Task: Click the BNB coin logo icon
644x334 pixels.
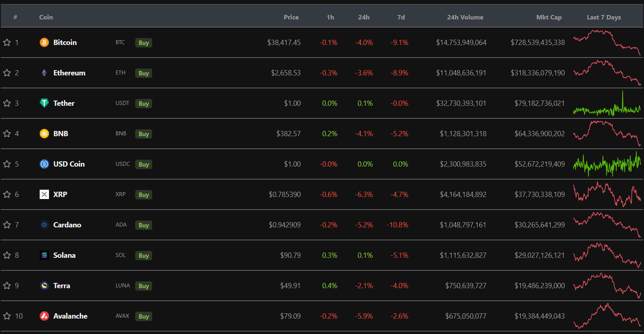Action: [x=44, y=134]
